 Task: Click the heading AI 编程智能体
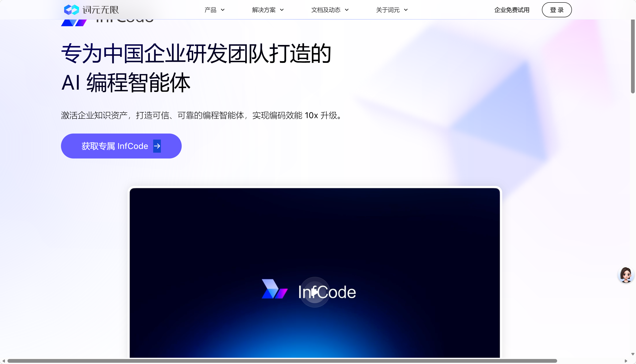tap(126, 82)
